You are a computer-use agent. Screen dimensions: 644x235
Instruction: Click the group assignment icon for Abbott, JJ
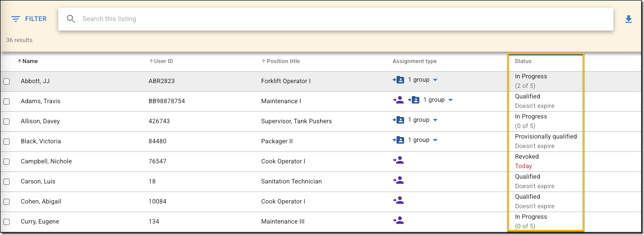coord(398,80)
